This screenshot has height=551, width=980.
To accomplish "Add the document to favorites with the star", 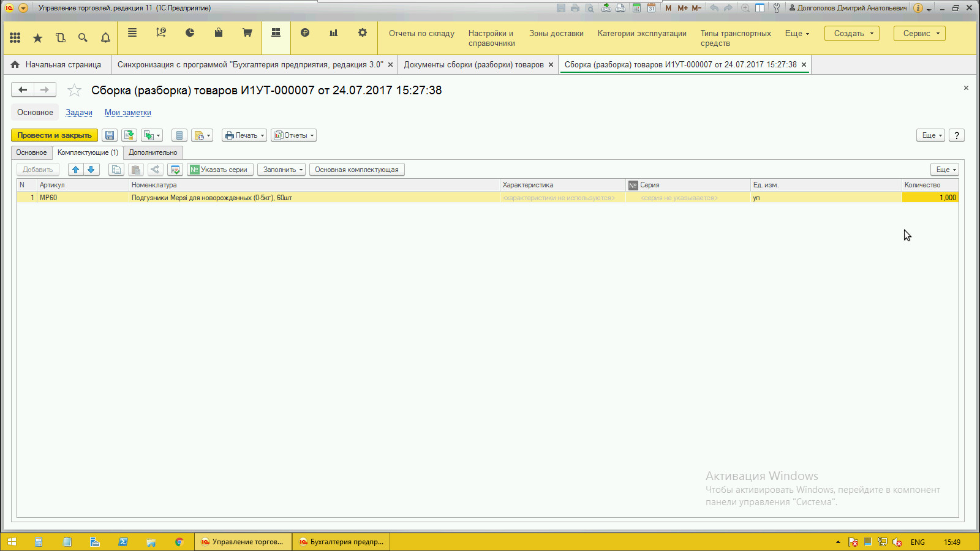I will [x=74, y=91].
